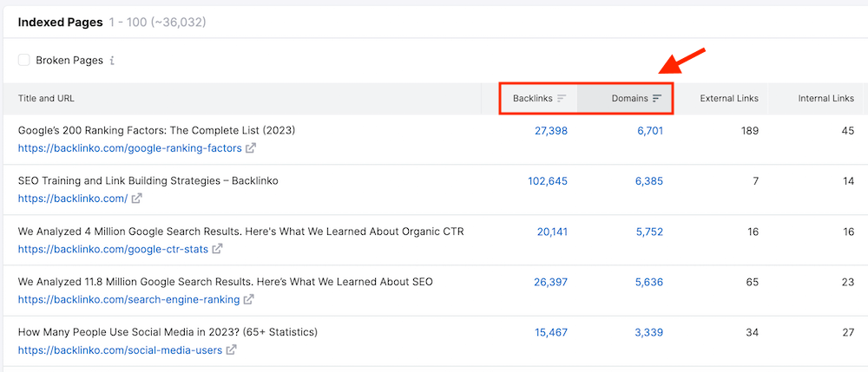Click the Broken Pages info icon
The image size is (868, 372).
(x=112, y=61)
